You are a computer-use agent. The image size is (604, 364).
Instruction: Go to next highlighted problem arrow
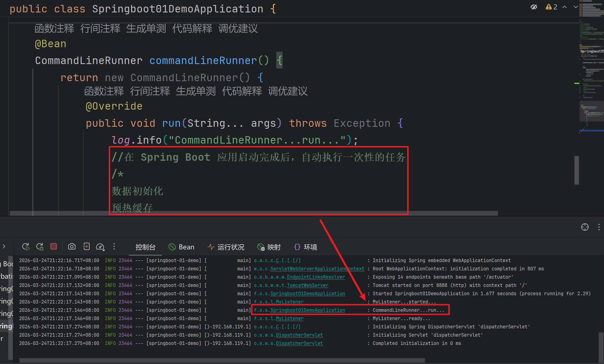pyautogui.click(x=576, y=7)
